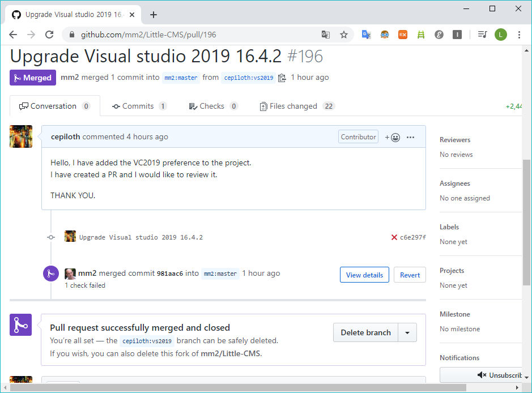Reload the page with refresh icon
The width and height of the screenshot is (532, 393).
pyautogui.click(x=49, y=35)
